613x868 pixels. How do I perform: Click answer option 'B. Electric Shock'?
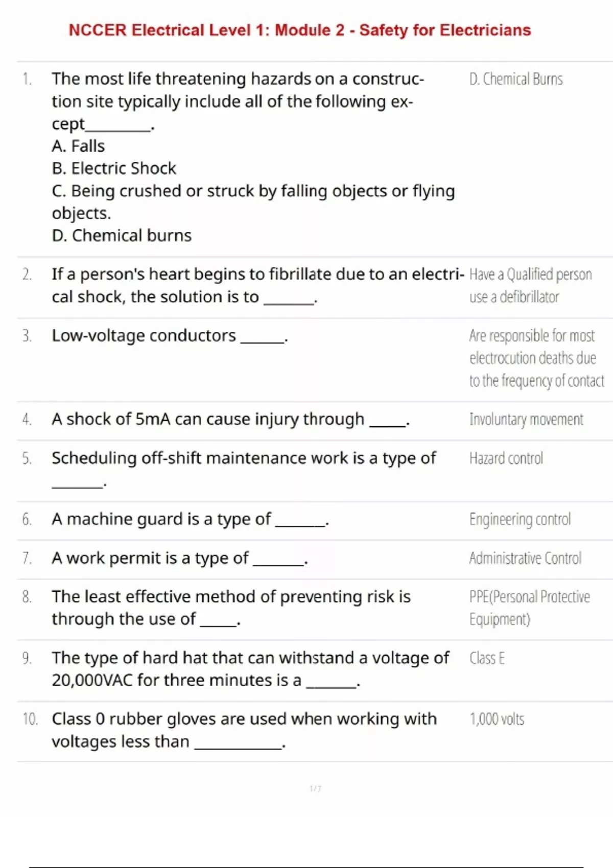[113, 168]
